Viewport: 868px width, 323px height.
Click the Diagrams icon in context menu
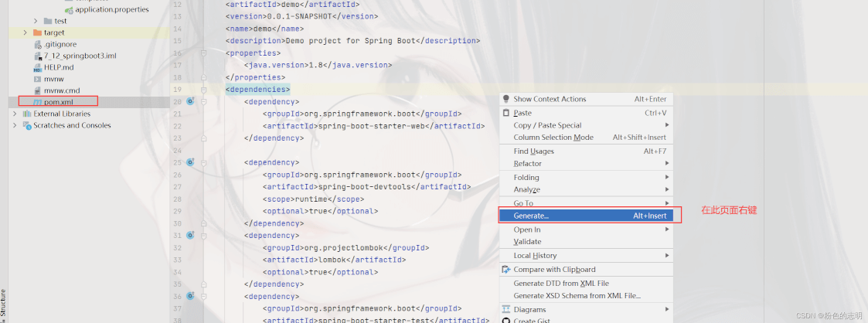tap(506, 310)
